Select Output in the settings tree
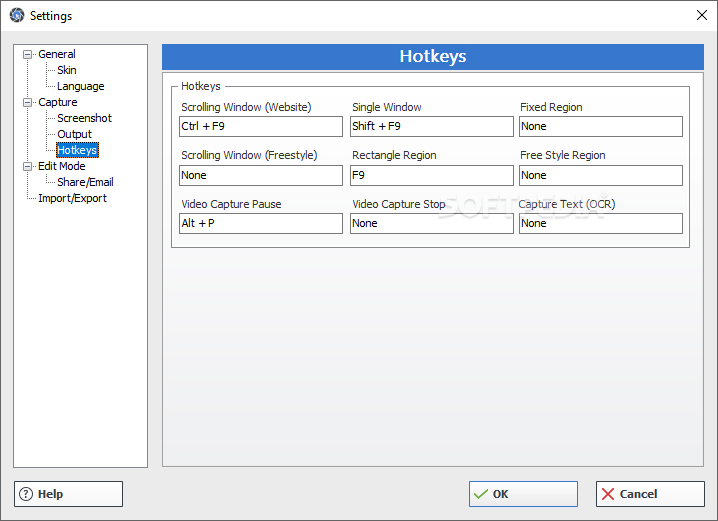Viewport: 718px width, 521px height. click(x=74, y=134)
